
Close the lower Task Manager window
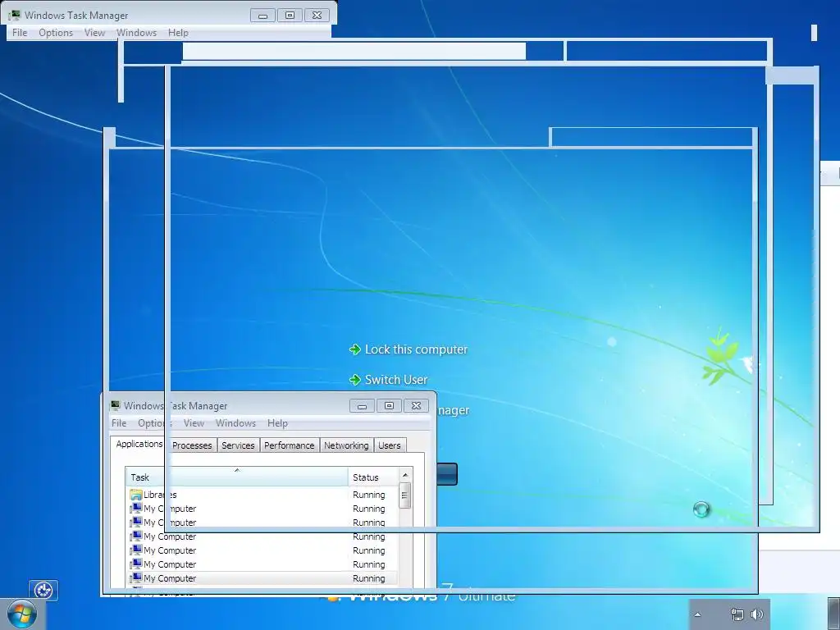click(416, 406)
